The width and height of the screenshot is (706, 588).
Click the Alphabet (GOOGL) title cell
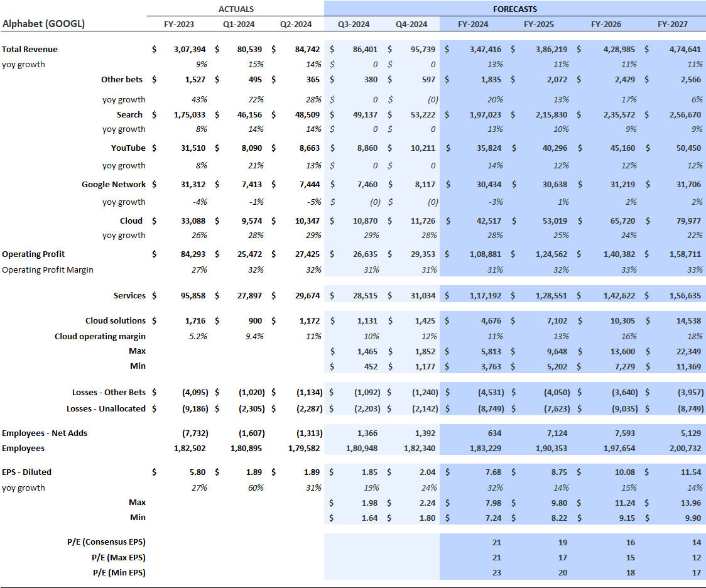43,24
